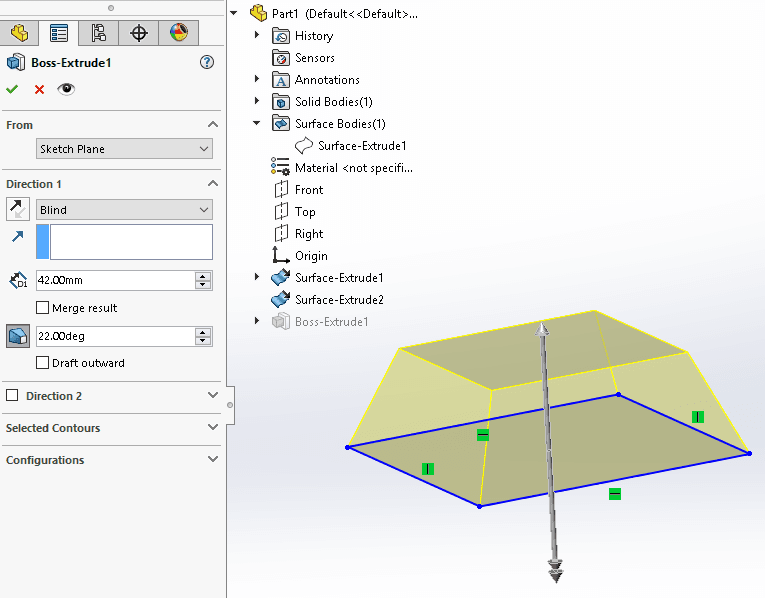
Task: Cancel the extrude with red X
Action: coord(39,89)
